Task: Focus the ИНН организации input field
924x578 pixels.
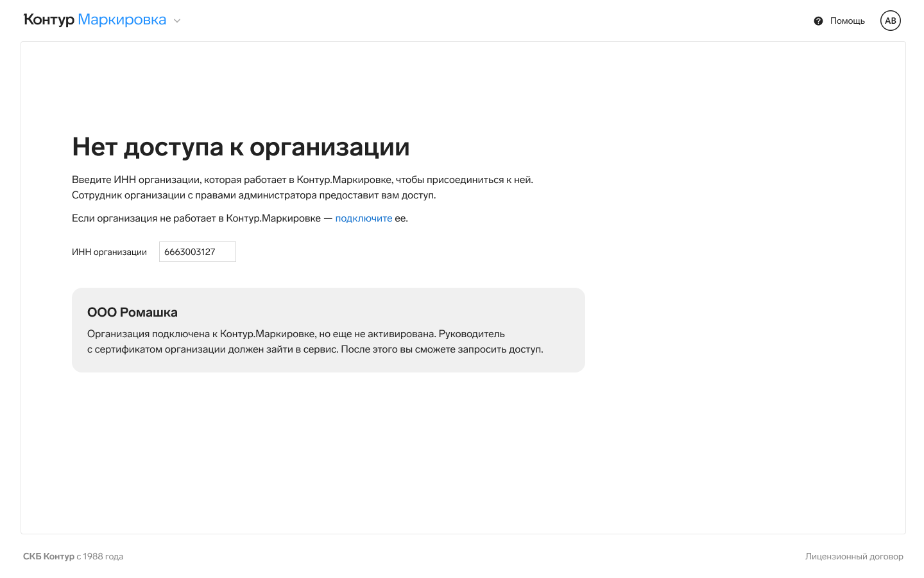Action: pyautogui.click(x=198, y=252)
